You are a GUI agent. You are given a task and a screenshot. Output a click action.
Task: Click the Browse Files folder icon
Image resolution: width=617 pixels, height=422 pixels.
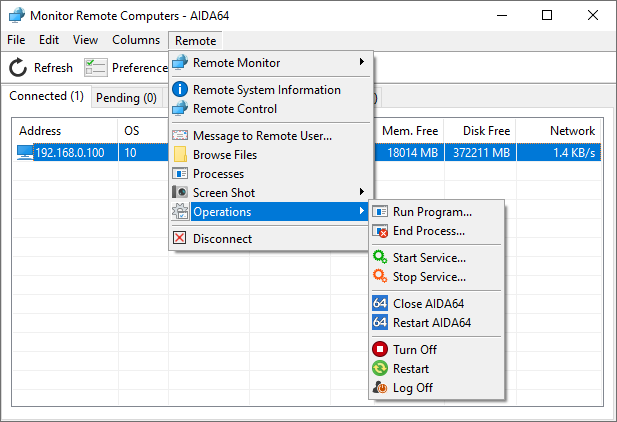click(x=180, y=154)
